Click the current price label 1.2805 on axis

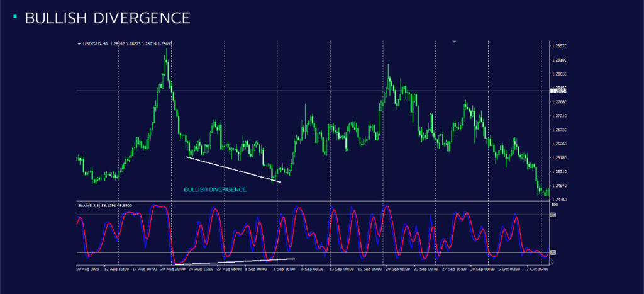coord(557,91)
